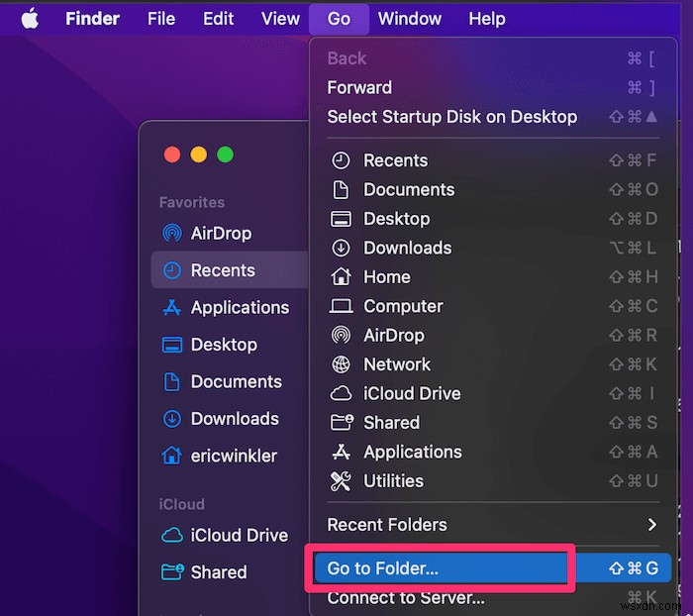Select Desktop label in Finder sidebar
693x616 pixels.
click(224, 345)
